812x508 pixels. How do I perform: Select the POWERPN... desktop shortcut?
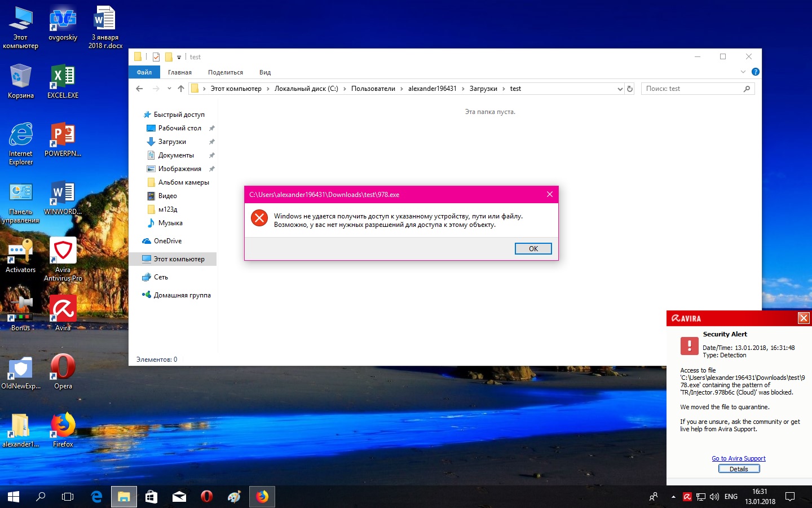point(63,139)
